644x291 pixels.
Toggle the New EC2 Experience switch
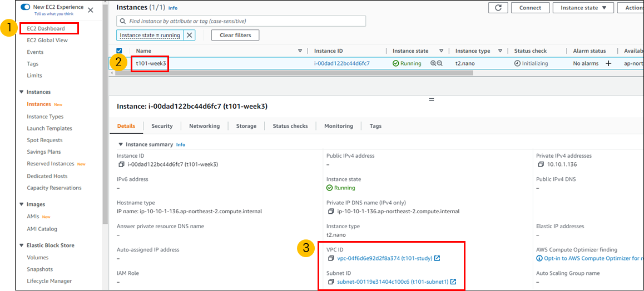(x=26, y=7)
